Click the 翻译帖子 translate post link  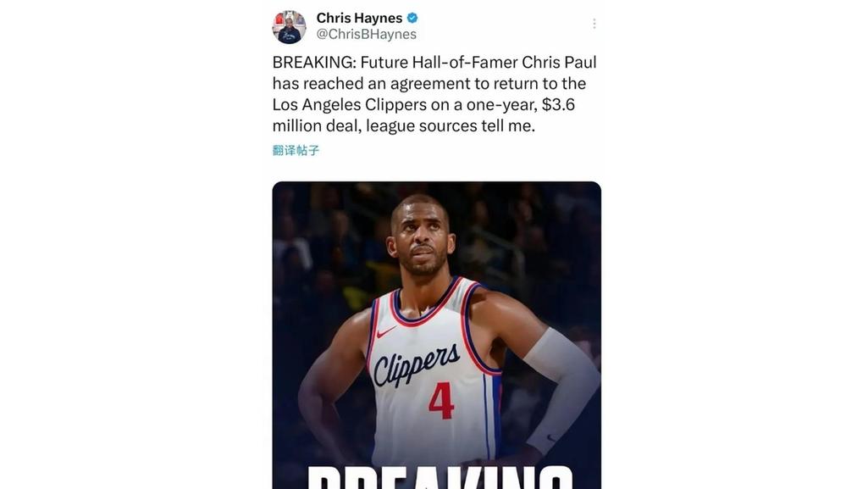296,150
